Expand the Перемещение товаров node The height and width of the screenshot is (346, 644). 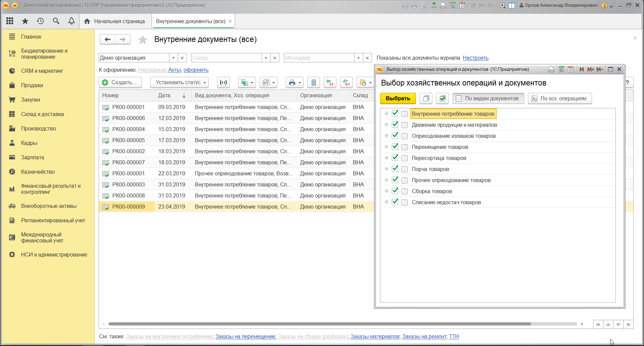pyautogui.click(x=386, y=147)
